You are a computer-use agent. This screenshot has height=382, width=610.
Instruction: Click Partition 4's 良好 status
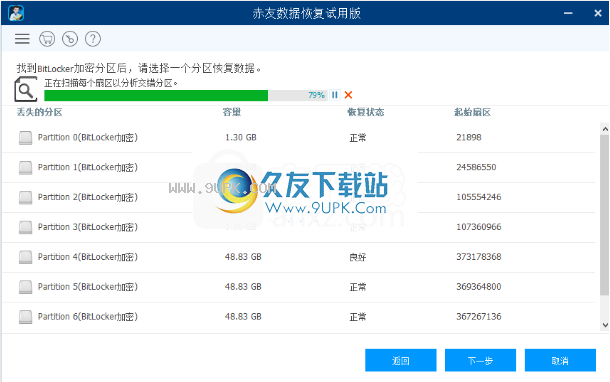pos(358,257)
